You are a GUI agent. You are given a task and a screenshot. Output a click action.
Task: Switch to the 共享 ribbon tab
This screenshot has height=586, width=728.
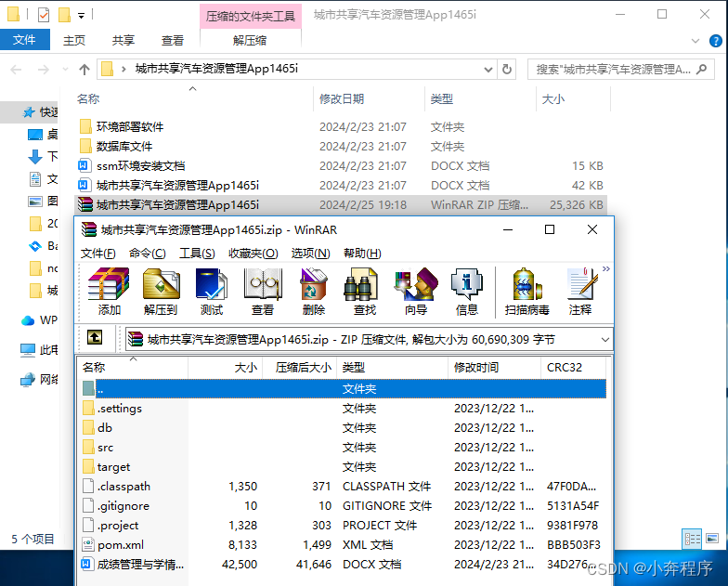[123, 41]
